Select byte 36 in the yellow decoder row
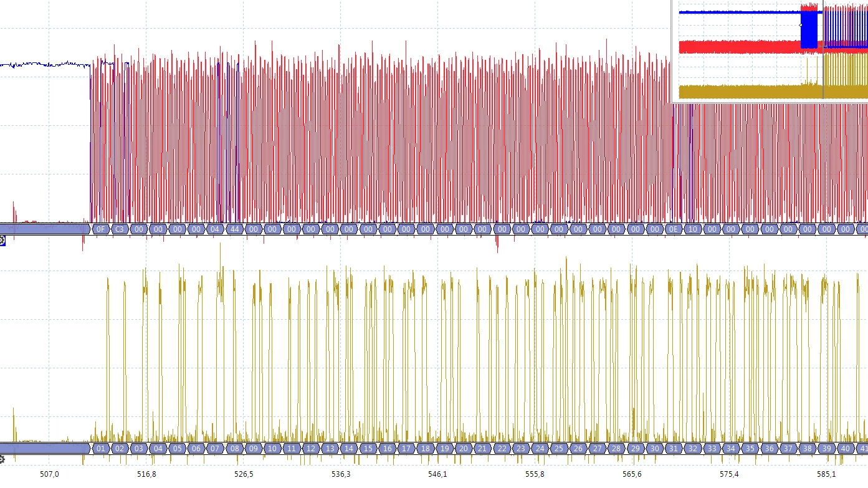 769,448
